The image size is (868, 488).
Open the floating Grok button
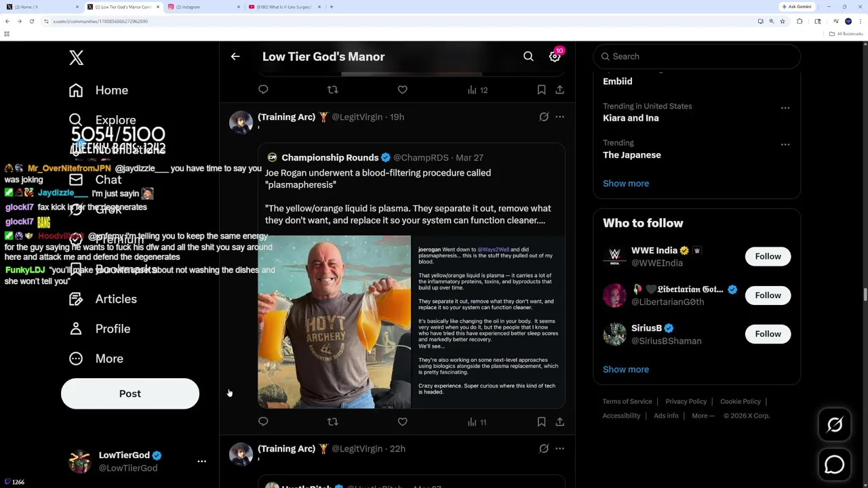point(835,425)
